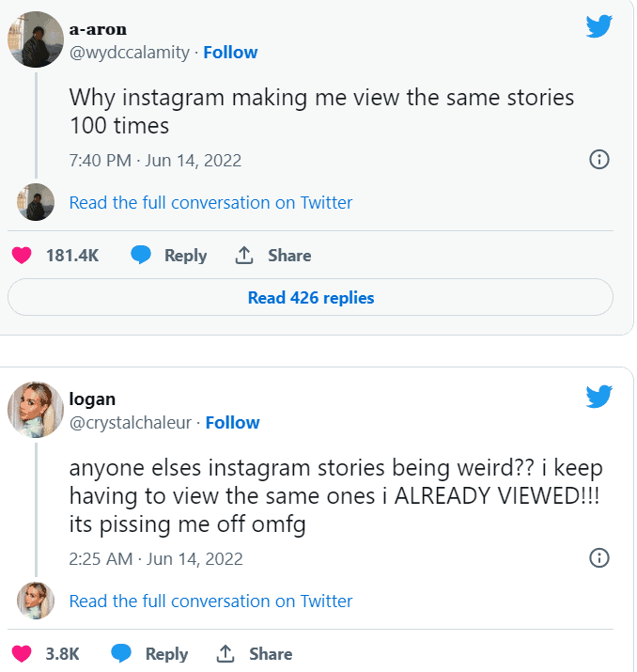Click the 2:25 AM · Jun 14, 2022 timestamp
The width and height of the screenshot is (637, 672).
click(156, 558)
